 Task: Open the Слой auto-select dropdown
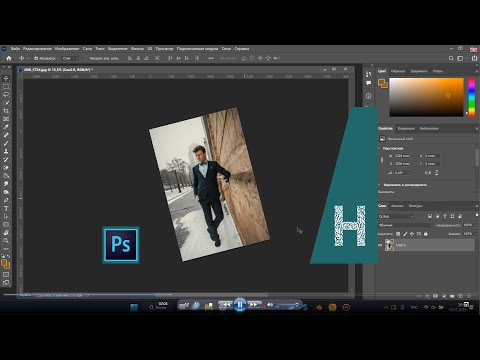point(70,58)
